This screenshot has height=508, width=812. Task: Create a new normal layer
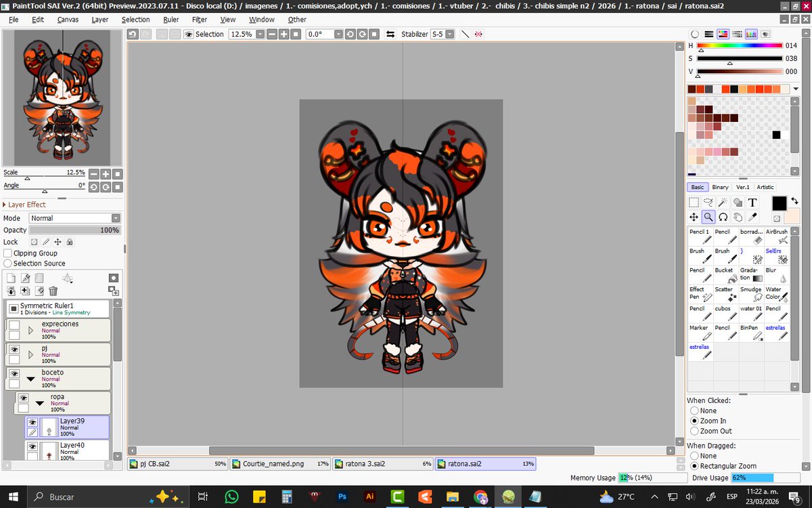(x=11, y=278)
